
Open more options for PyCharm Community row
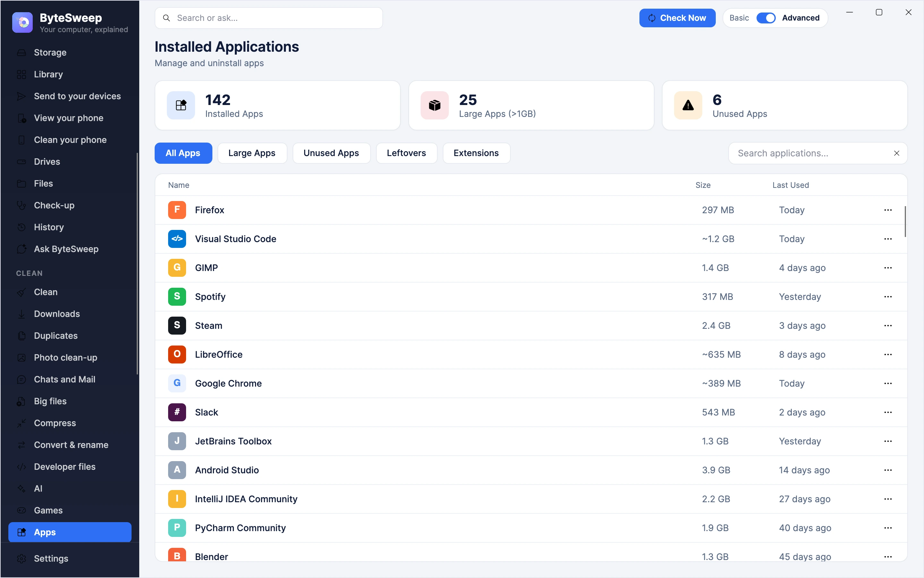(888, 528)
